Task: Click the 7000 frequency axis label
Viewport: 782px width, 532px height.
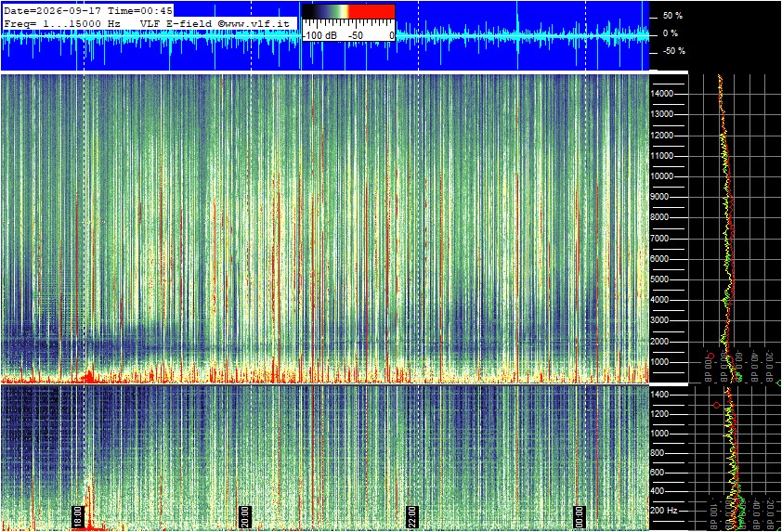Action: 659,239
